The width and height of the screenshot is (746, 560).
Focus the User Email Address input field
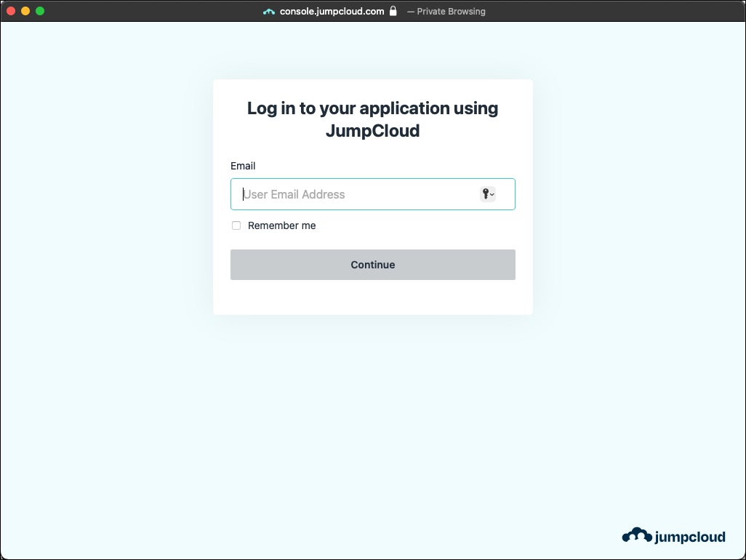pos(372,194)
